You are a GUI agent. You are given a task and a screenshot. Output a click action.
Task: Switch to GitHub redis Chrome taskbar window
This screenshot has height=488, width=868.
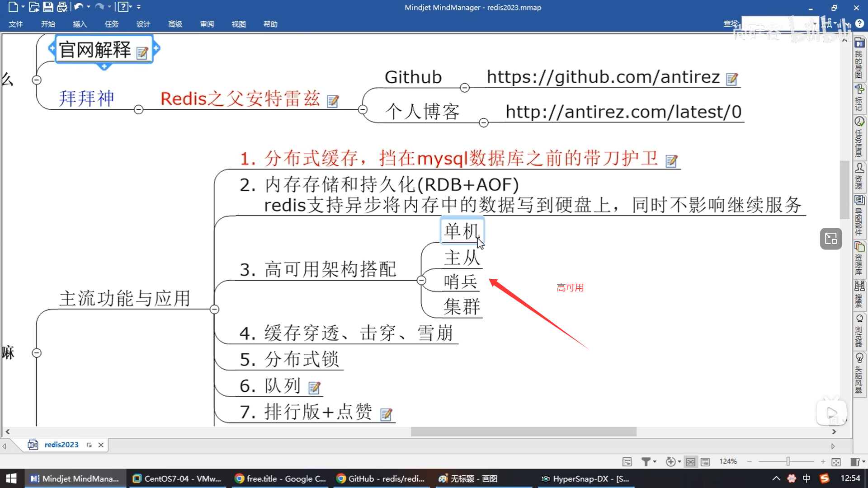click(381, 479)
